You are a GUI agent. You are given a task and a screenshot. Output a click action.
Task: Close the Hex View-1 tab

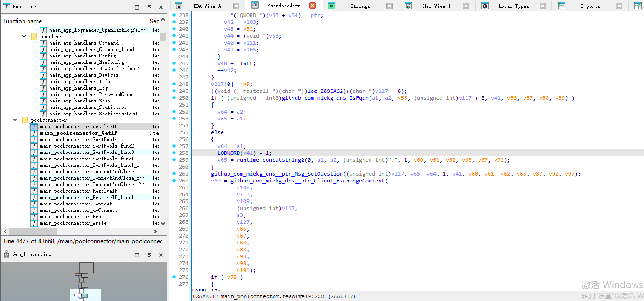click(x=466, y=6)
